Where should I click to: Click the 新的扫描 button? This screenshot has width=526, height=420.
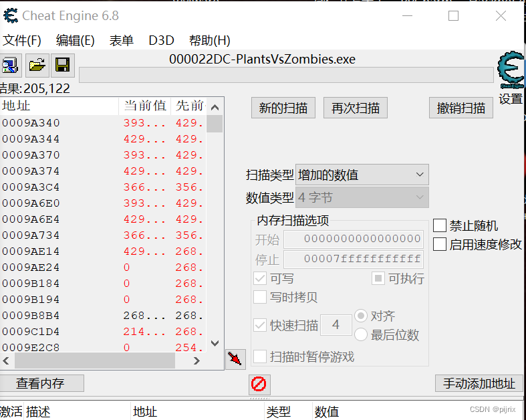click(x=283, y=108)
